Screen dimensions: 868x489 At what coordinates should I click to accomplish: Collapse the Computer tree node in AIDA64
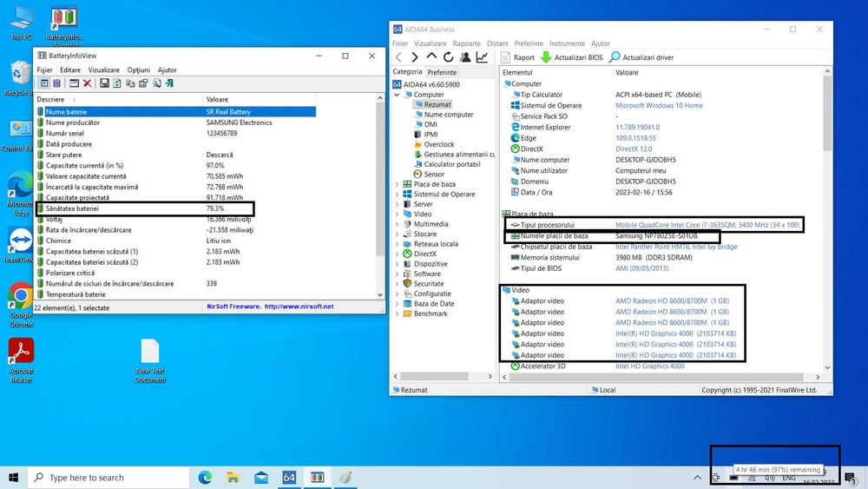click(x=397, y=95)
